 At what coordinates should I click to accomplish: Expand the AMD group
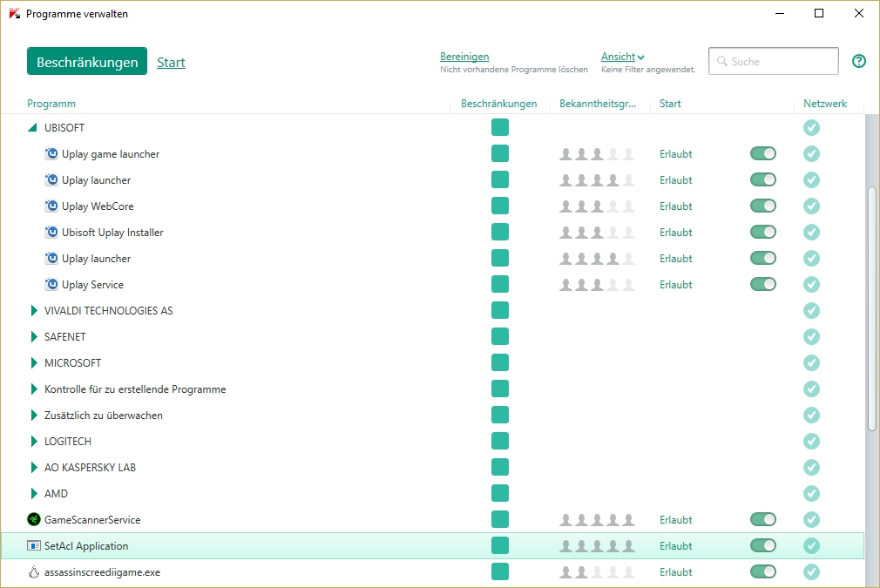click(x=34, y=493)
